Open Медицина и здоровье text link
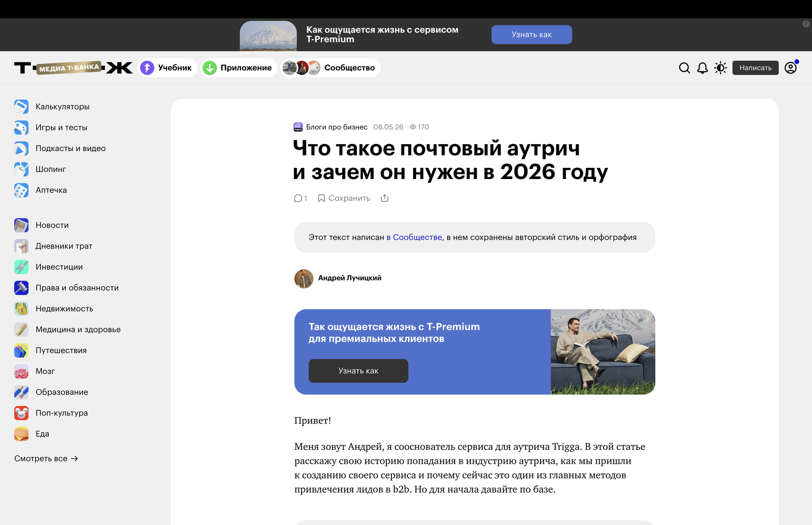 coord(78,329)
